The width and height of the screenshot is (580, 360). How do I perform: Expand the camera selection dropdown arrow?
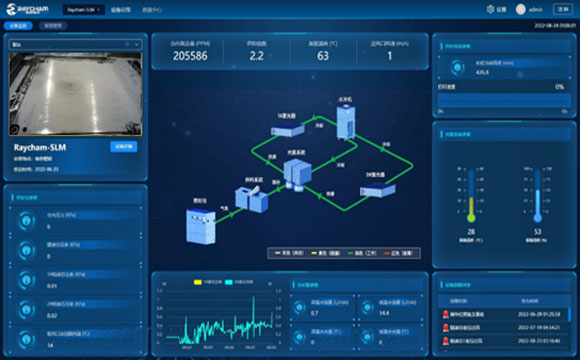coord(136,45)
